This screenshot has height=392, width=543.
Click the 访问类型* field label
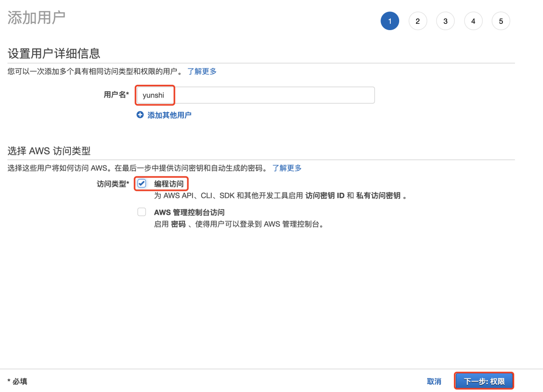(x=113, y=184)
